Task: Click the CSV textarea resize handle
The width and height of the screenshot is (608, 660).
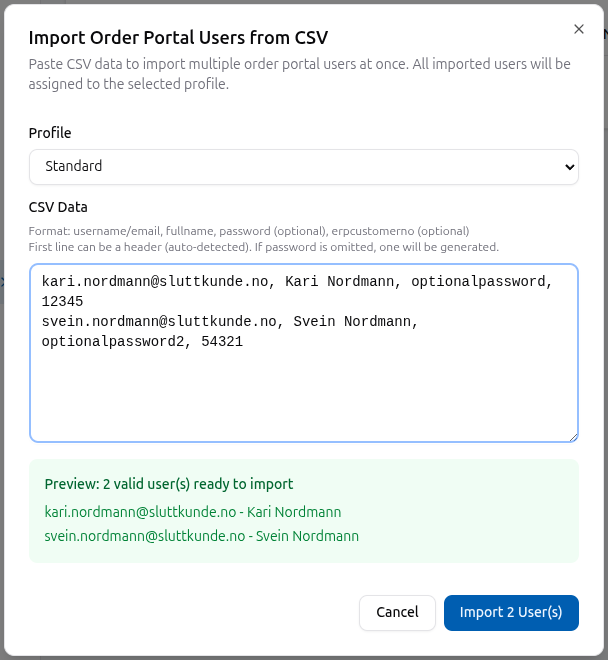Action: tap(573, 436)
